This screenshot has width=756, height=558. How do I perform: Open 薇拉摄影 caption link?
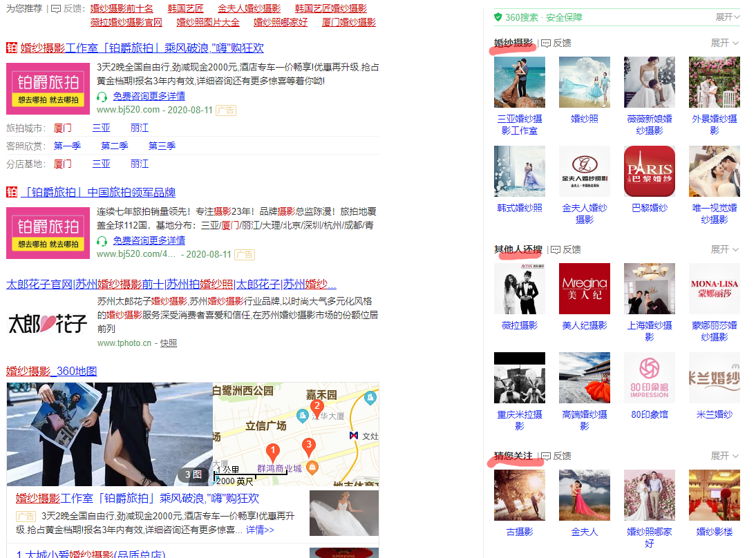[519, 326]
